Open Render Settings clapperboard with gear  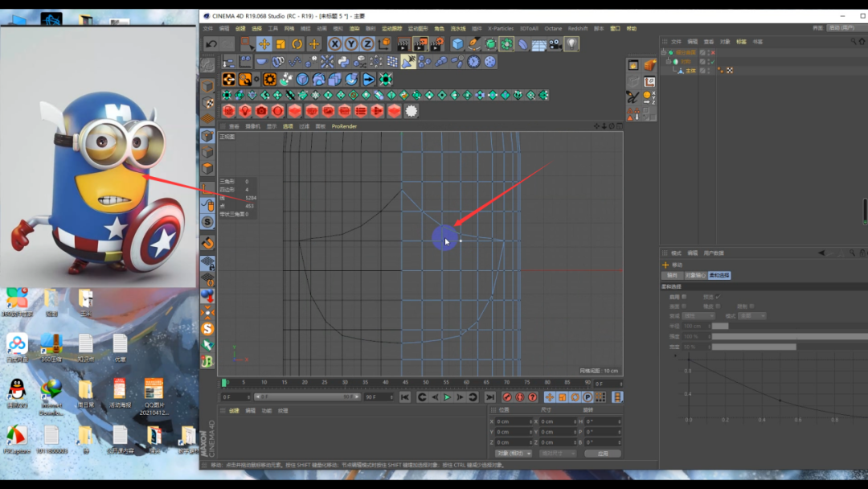(x=436, y=43)
